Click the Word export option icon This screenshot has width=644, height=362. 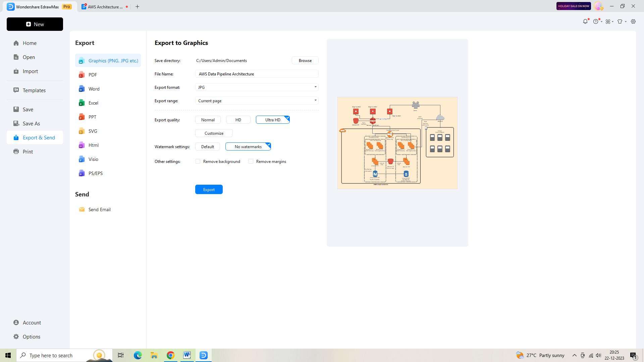(x=82, y=89)
